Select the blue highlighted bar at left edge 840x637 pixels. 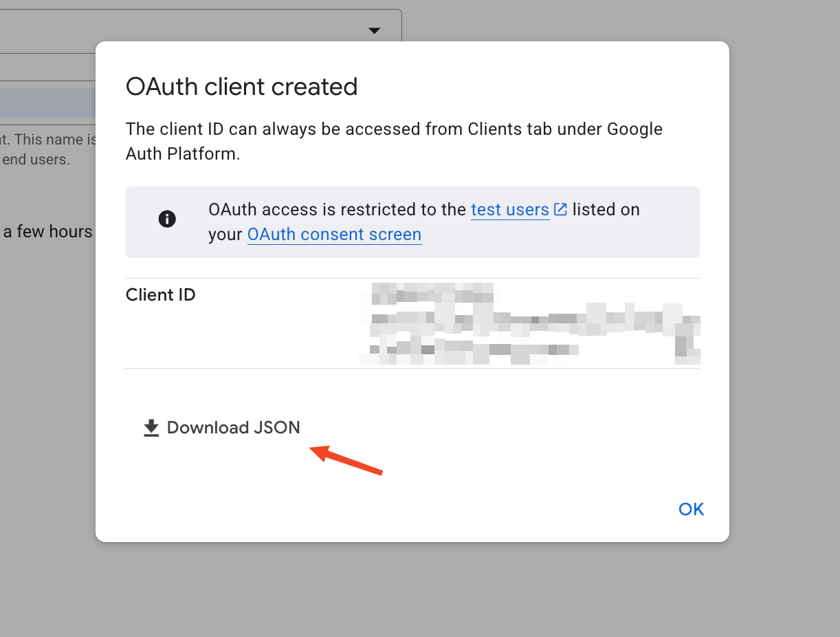point(47,102)
